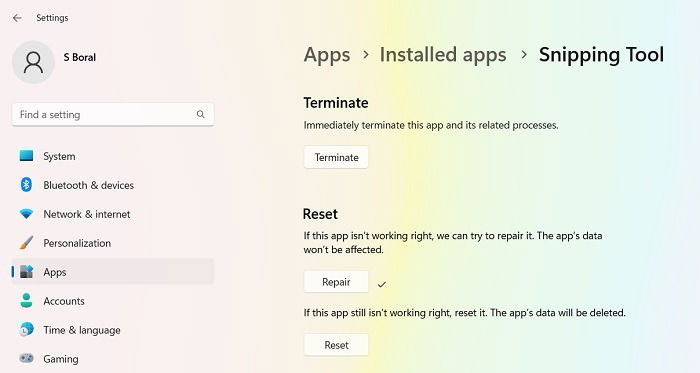Screen dimensions: 700x373
Task: Focus the Find a setting search box
Action: coord(113,114)
